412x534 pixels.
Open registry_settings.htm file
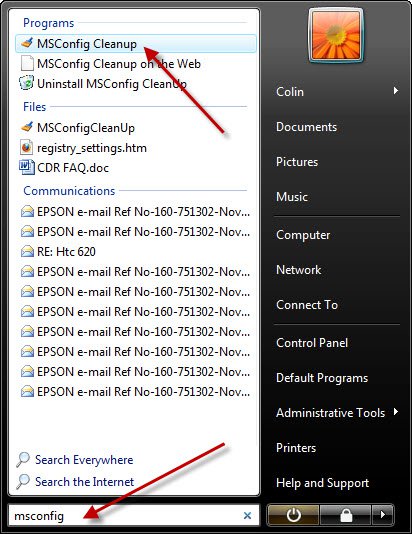click(92, 148)
